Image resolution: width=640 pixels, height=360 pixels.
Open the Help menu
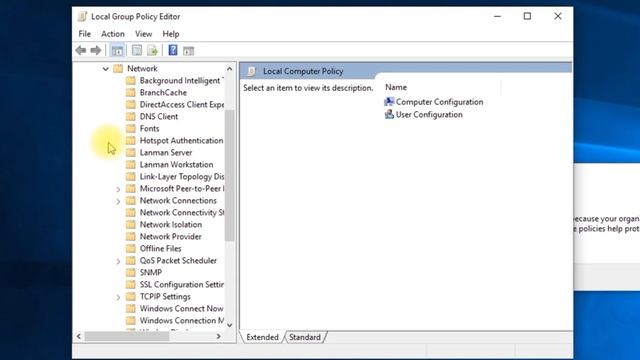pos(171,34)
